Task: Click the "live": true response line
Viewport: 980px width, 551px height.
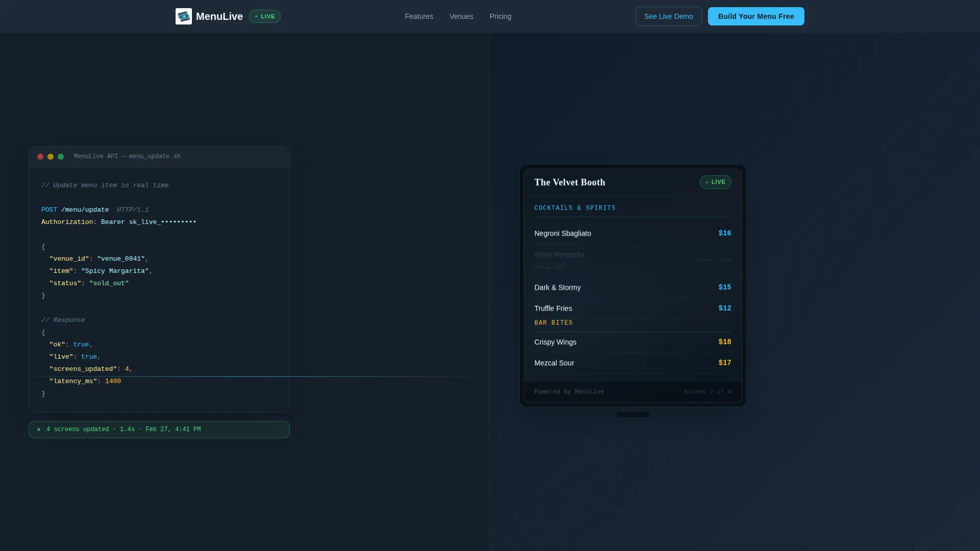Action: coord(75,357)
